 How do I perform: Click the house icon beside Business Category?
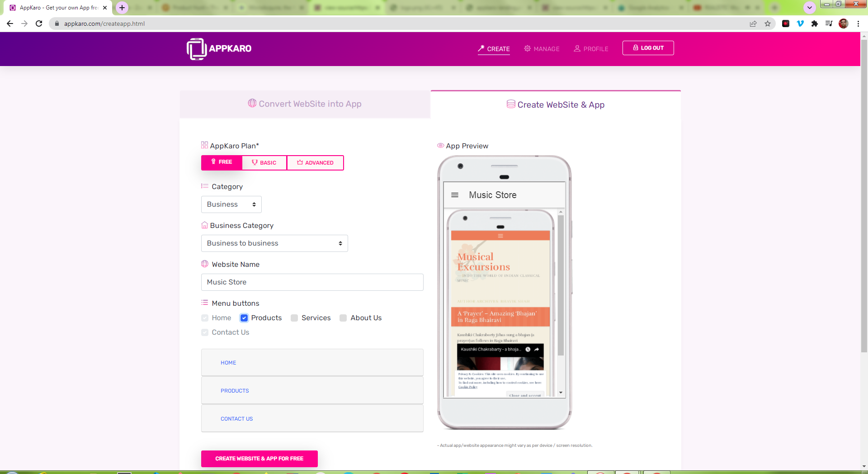pos(205,225)
